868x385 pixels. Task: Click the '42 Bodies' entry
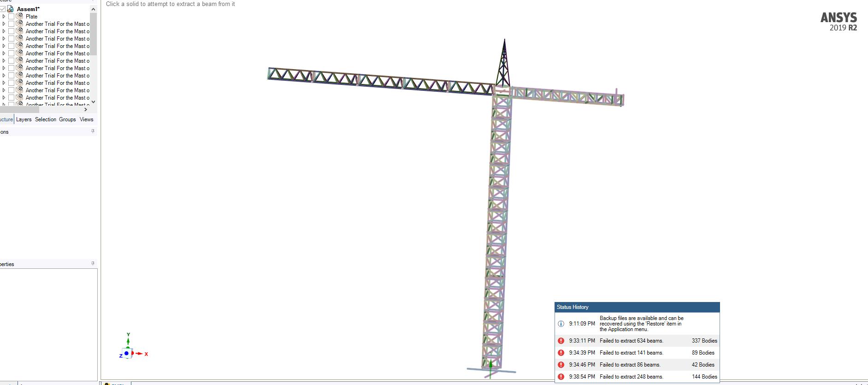coord(703,365)
